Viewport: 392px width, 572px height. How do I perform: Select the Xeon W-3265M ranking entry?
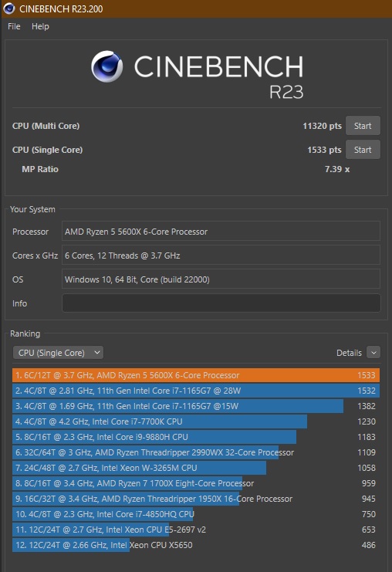coord(196,468)
